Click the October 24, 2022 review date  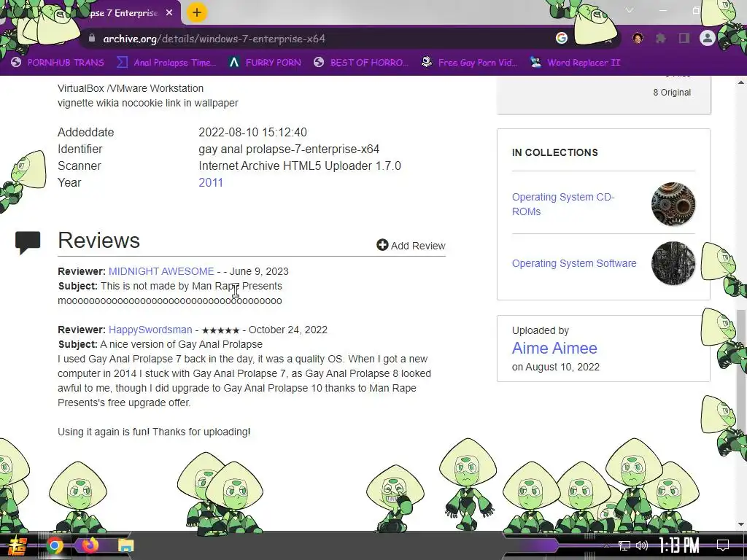click(287, 330)
